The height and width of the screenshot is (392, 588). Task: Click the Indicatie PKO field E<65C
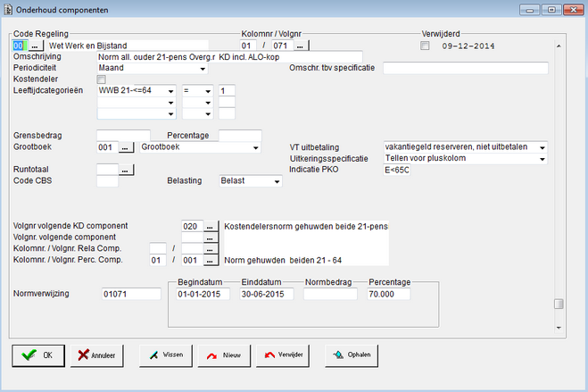(397, 170)
